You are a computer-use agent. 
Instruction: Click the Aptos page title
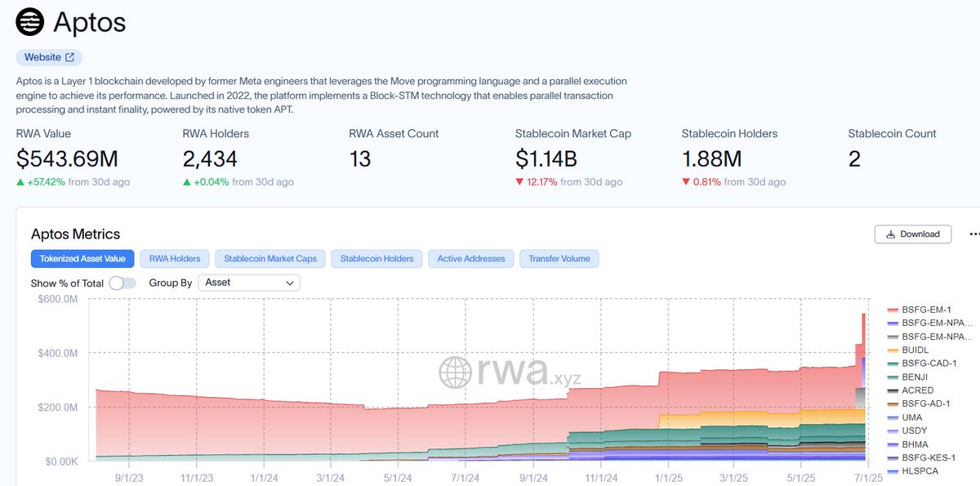pyautogui.click(x=90, y=22)
